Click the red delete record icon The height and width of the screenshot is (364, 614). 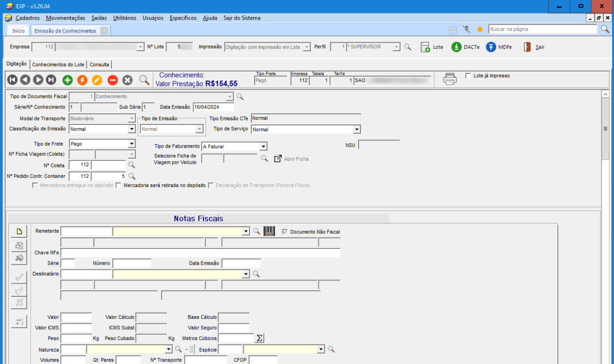tap(112, 80)
